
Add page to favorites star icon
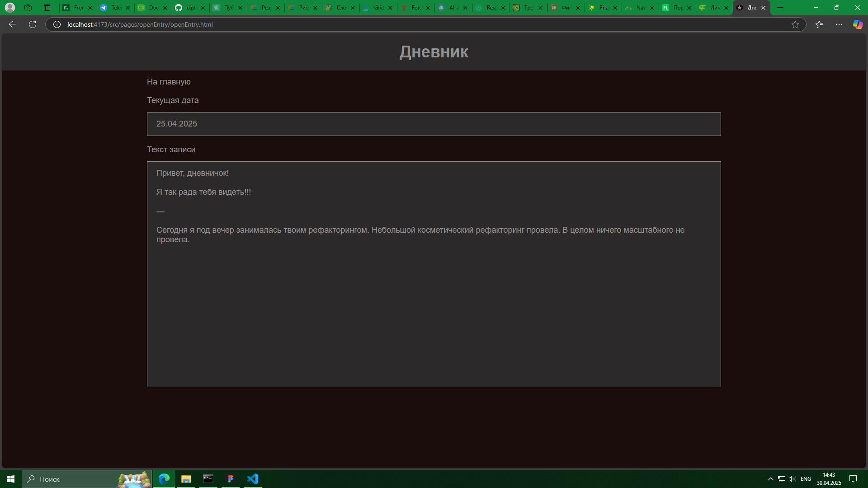tap(795, 24)
